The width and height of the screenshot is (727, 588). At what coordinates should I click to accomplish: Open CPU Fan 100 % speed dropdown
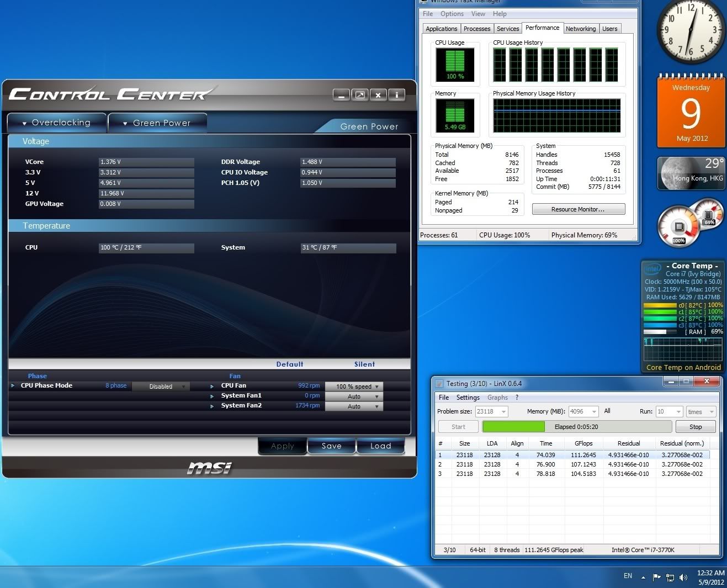(x=354, y=386)
